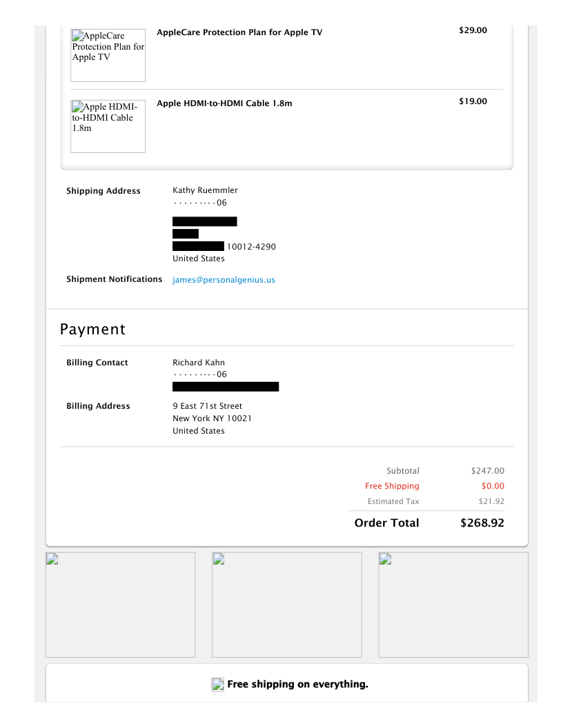Select the Apple HDMI-to-HDMI Cable 1.8m title
This screenshot has width=563, height=728.
tap(224, 103)
